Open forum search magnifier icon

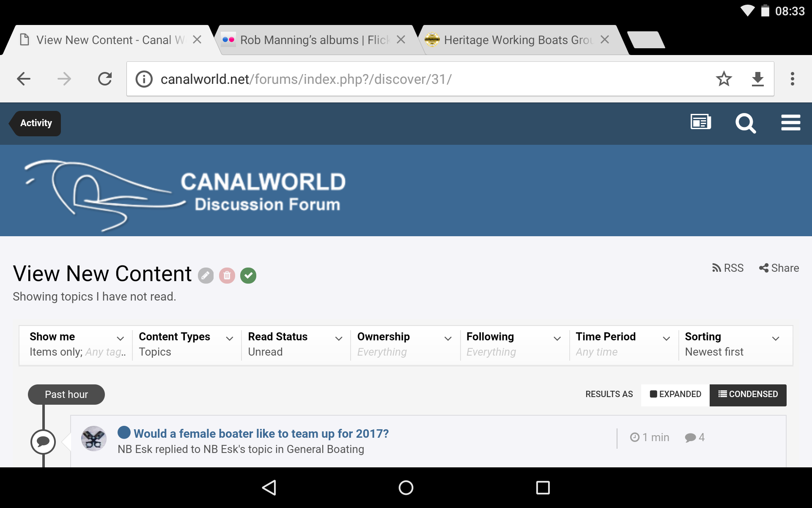point(746,123)
